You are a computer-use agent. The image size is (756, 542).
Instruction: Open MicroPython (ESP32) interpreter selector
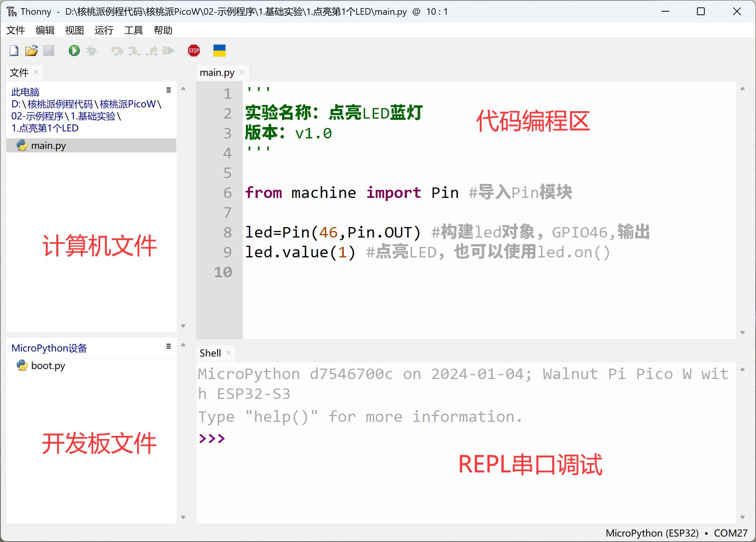652,533
